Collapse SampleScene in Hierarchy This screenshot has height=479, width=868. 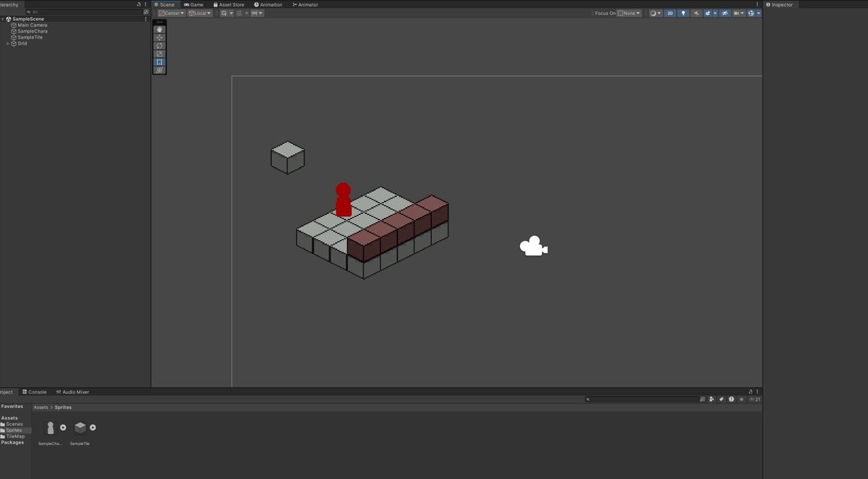3,19
